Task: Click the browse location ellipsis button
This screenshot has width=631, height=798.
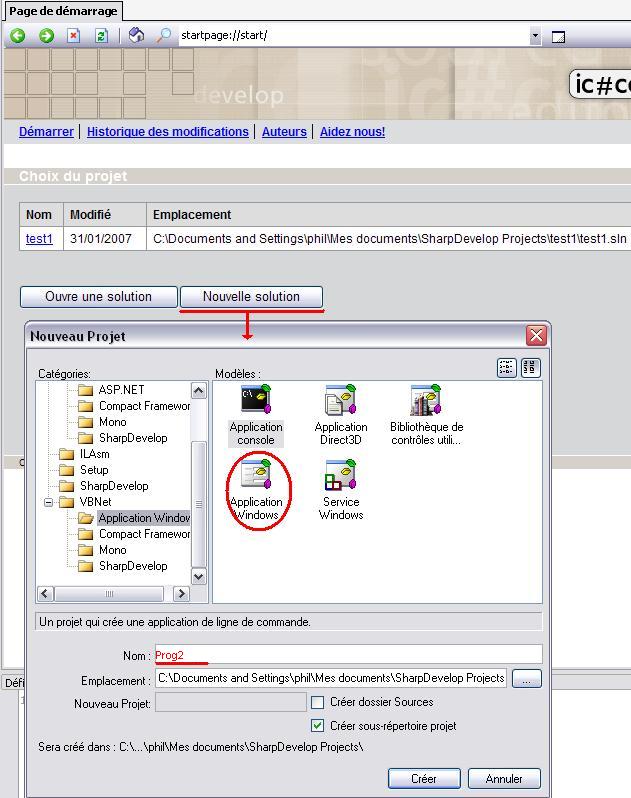Action: [526, 679]
